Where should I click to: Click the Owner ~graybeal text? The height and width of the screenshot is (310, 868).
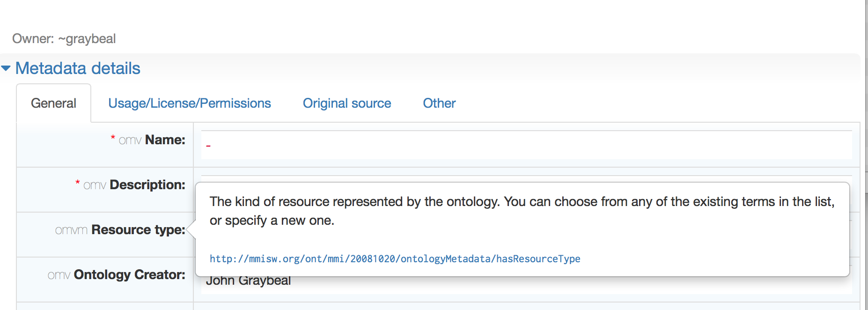64,38
